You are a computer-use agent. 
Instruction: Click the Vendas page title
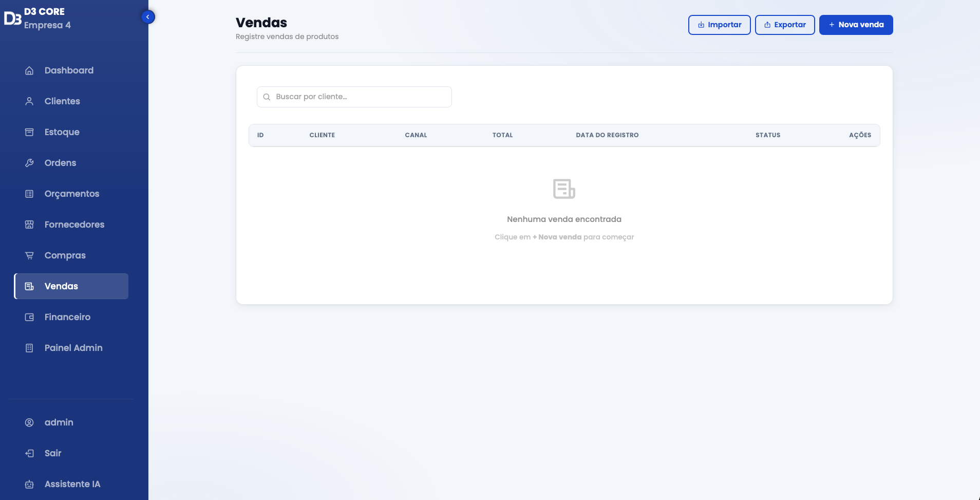tap(261, 23)
